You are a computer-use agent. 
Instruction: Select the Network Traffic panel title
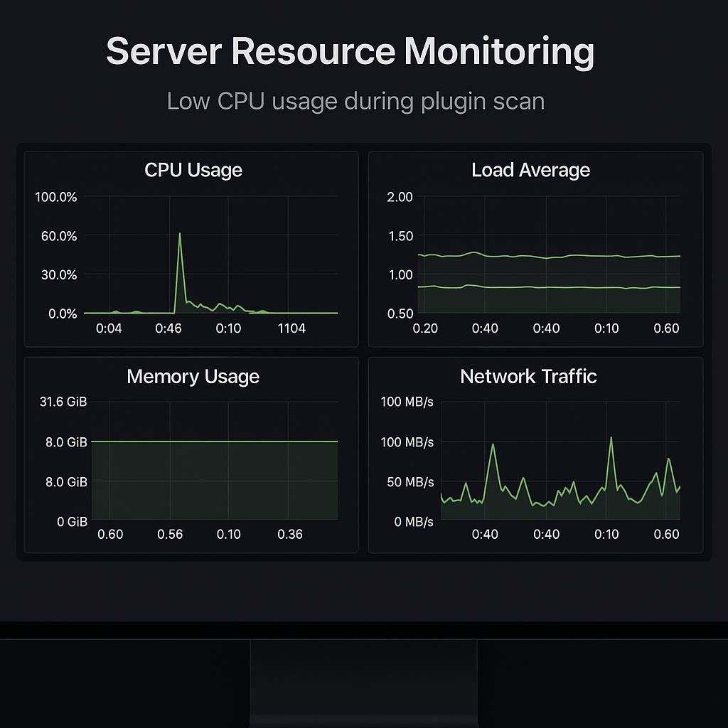528,377
